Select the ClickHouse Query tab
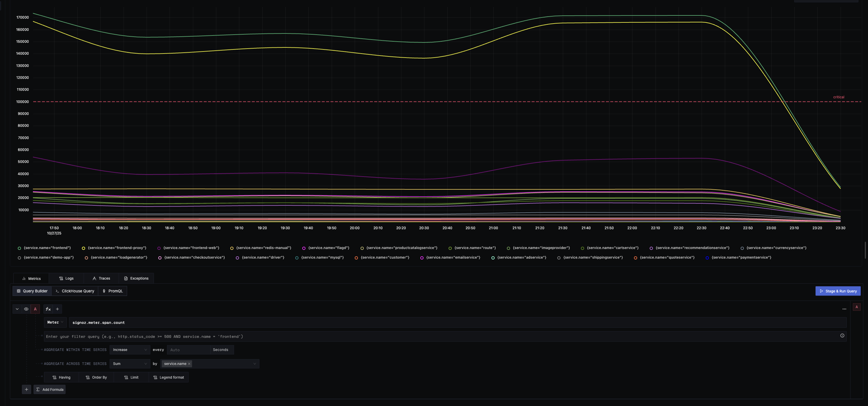Image resolution: width=868 pixels, height=406 pixels. 75,291
